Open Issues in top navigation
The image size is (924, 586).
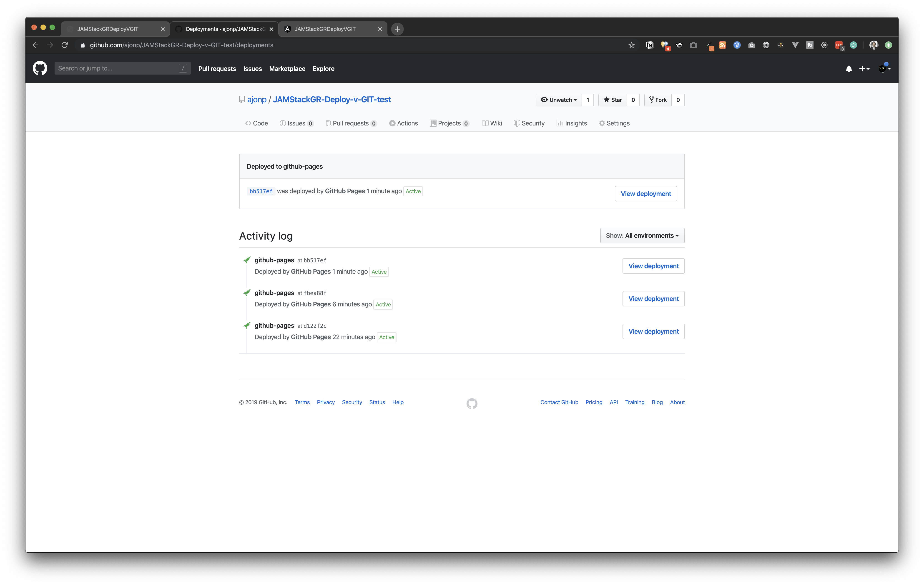click(x=253, y=69)
